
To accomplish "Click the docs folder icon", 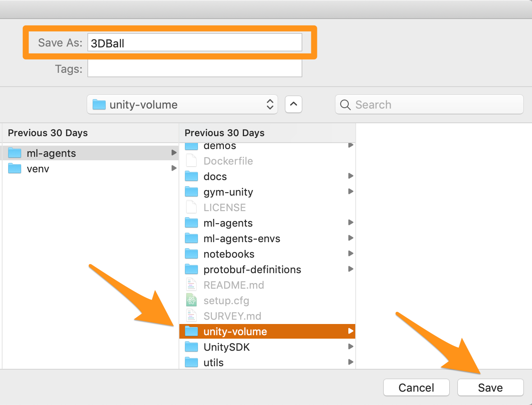I will (x=191, y=176).
